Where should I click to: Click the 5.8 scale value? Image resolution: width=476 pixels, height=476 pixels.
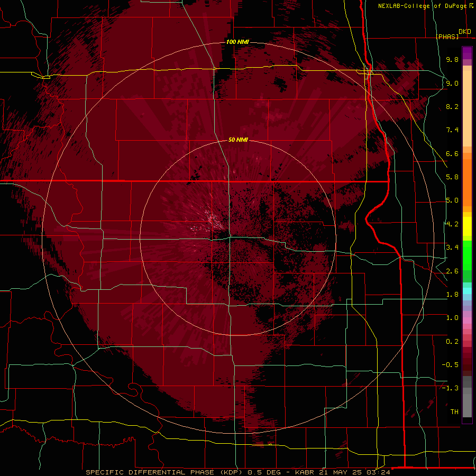pos(452,177)
